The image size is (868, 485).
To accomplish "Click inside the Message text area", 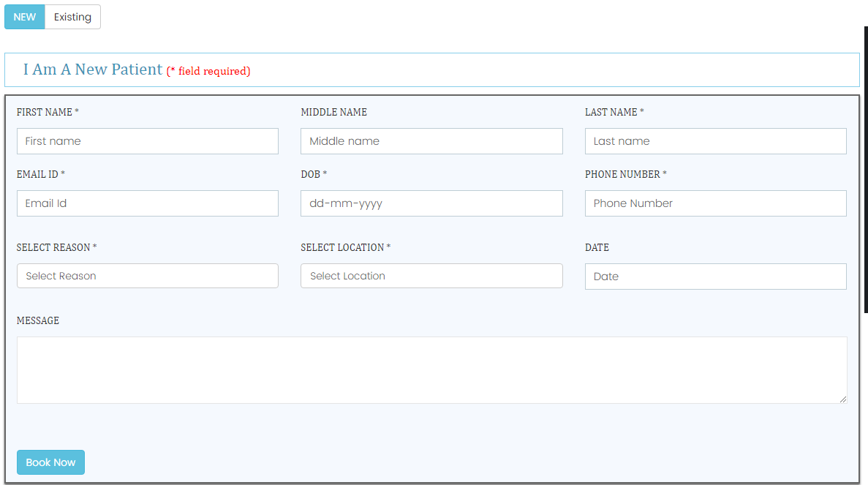I will [431, 370].
